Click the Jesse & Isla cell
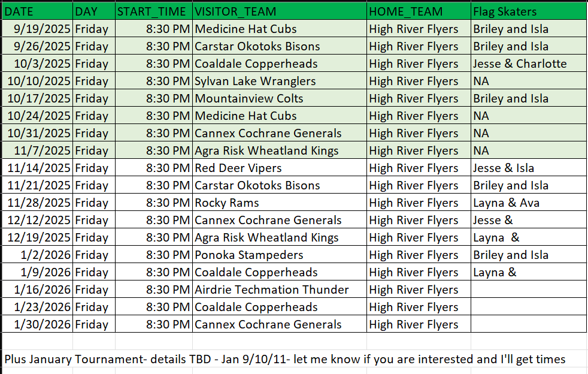Image resolution: width=588 pixels, height=374 pixels. pyautogui.click(x=528, y=168)
